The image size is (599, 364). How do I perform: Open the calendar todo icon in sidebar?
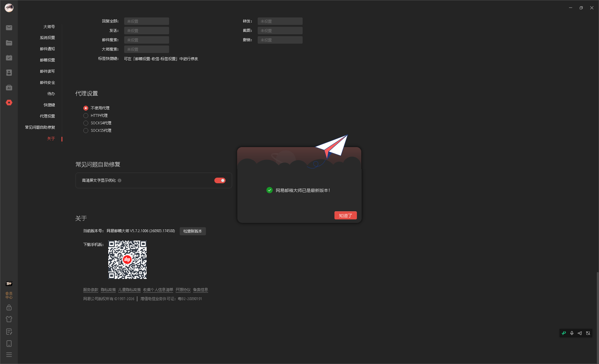pos(9,58)
